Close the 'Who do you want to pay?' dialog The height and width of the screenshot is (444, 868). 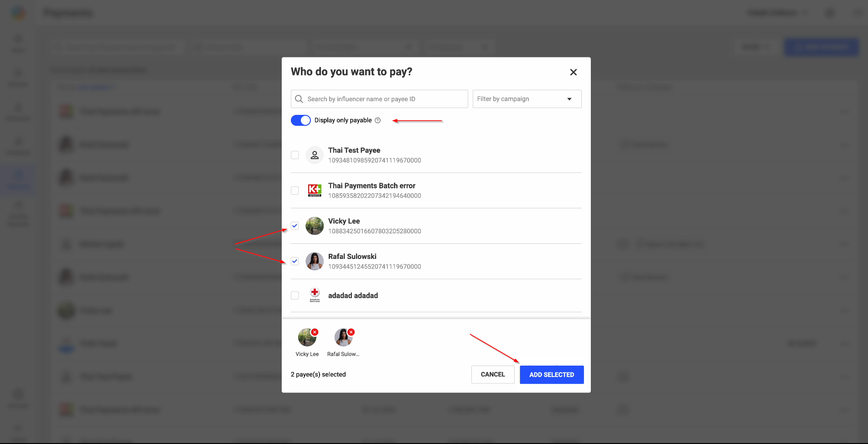tap(573, 72)
